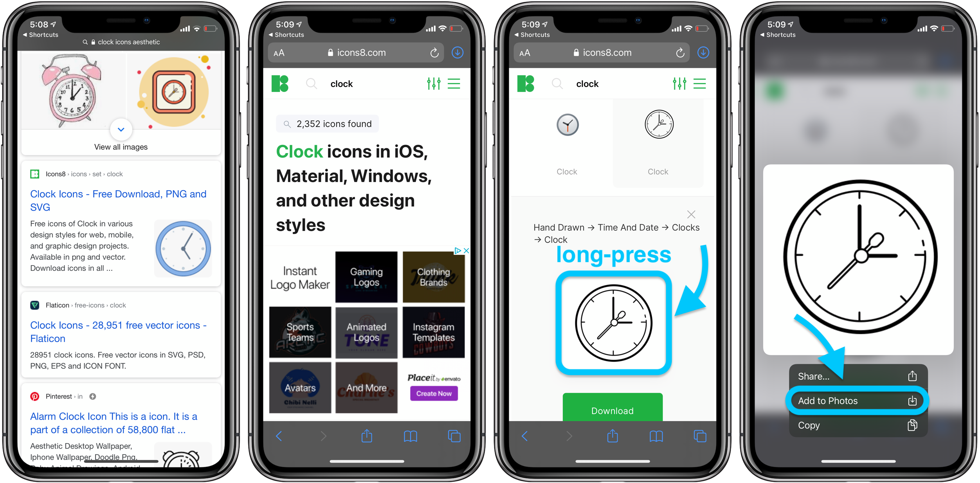
Task: Tap 'Add to Photos' in context menu
Action: click(848, 400)
